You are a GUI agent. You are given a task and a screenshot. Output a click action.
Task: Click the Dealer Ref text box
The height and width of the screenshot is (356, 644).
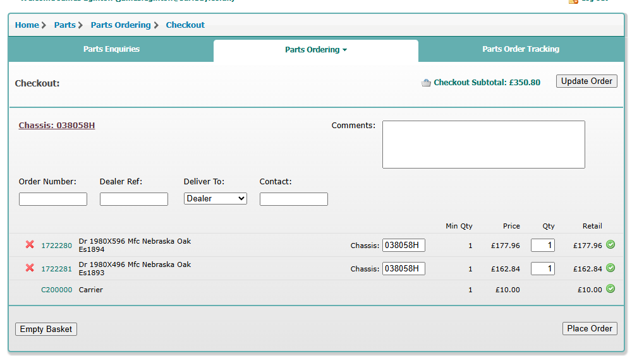[134, 199]
